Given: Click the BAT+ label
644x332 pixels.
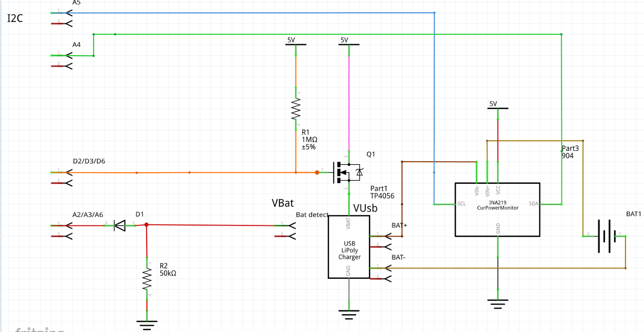Looking at the screenshot, I should 399,225.
